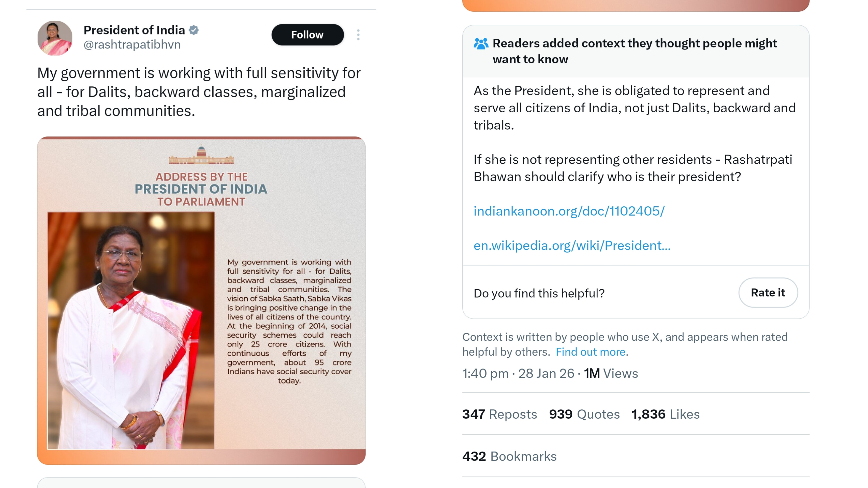Open the three-dot more options menu

358,35
